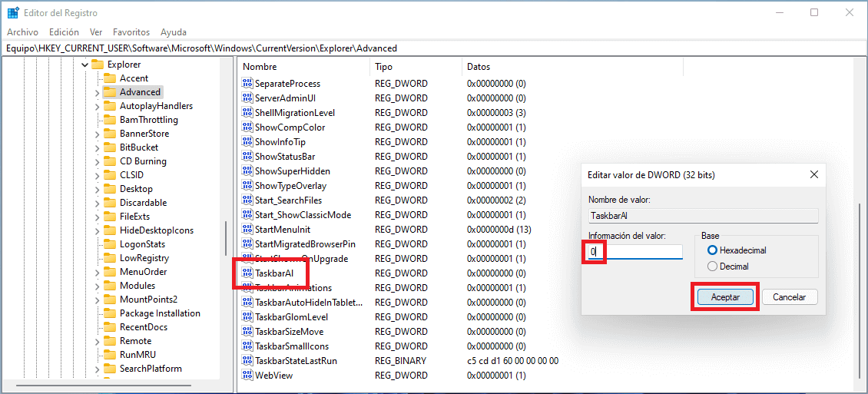
Task: Click the ShowCompColor value icon
Action: click(x=247, y=127)
